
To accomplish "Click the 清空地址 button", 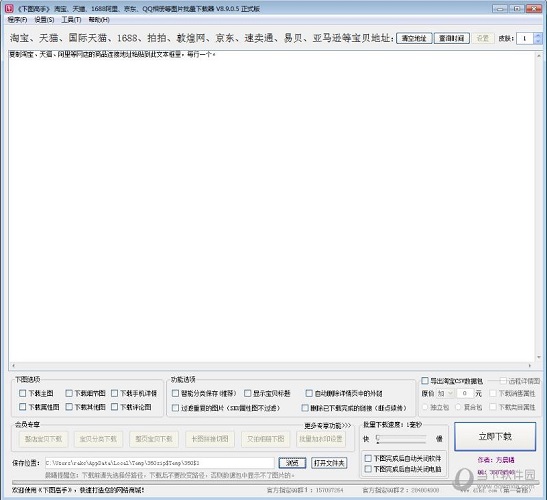I will click(414, 38).
